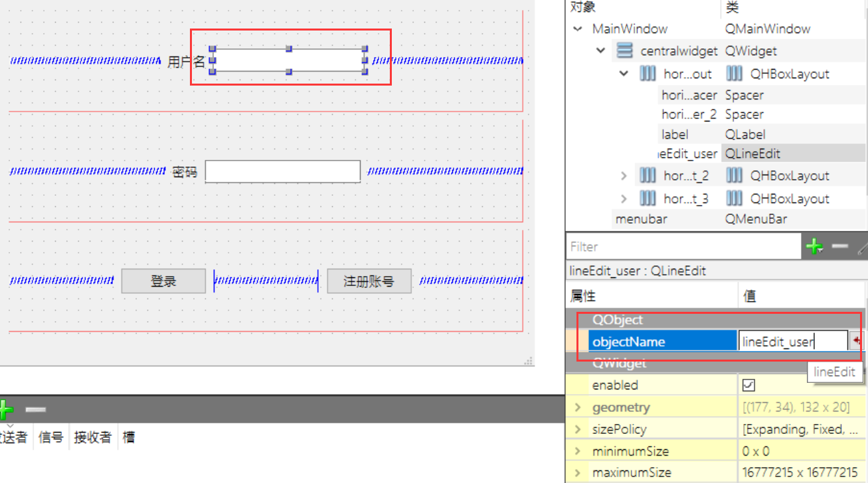Click the minus icon next to the Filter box
Viewport: 868px width, 483px height.
(840, 246)
